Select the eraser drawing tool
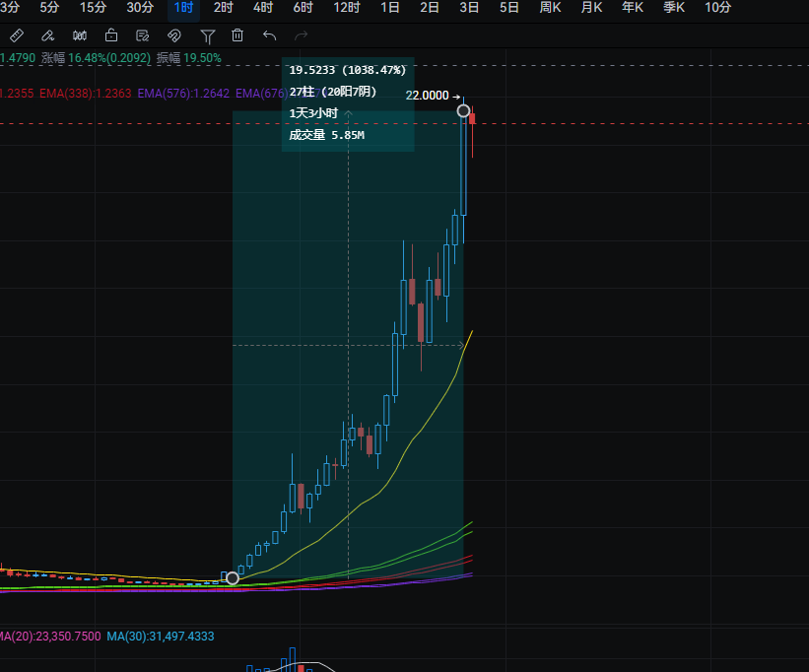This screenshot has width=809, height=672. [48, 35]
